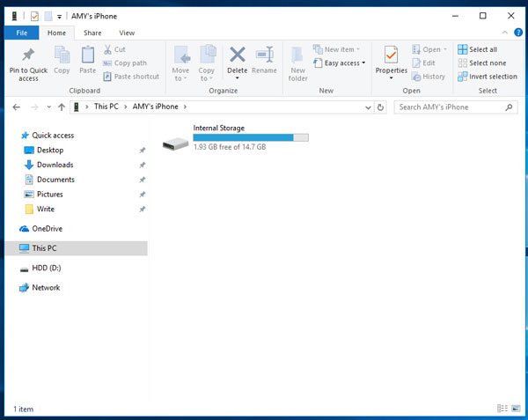
Task: Expand the Properties dropdown arrow
Action: point(391,78)
